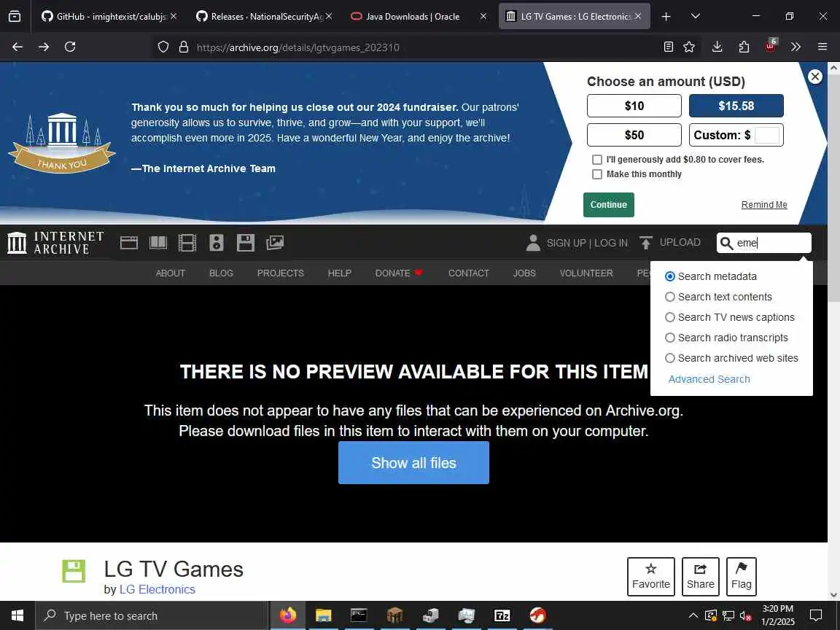The image size is (840, 630).
Task: Click the search magnifier icon
Action: [726, 244]
